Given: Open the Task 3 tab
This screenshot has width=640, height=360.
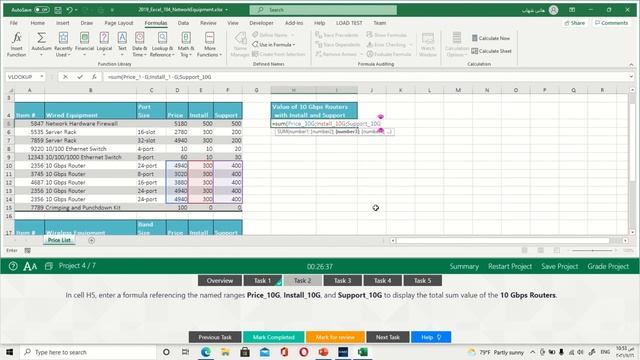Looking at the screenshot, I should [342, 280].
